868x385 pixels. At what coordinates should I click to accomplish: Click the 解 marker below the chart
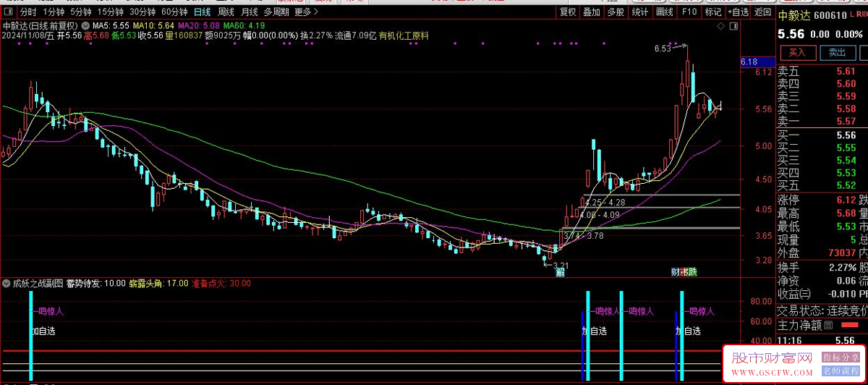pyautogui.click(x=560, y=272)
